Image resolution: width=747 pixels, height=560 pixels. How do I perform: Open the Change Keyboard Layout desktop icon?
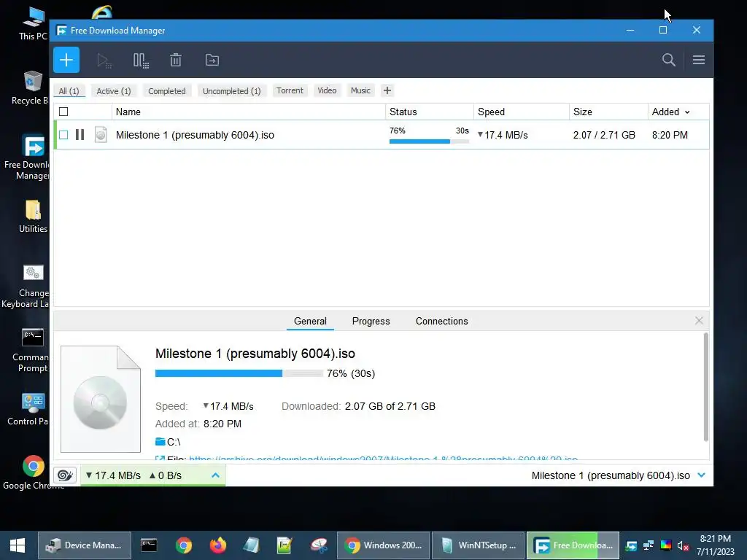pos(26,287)
